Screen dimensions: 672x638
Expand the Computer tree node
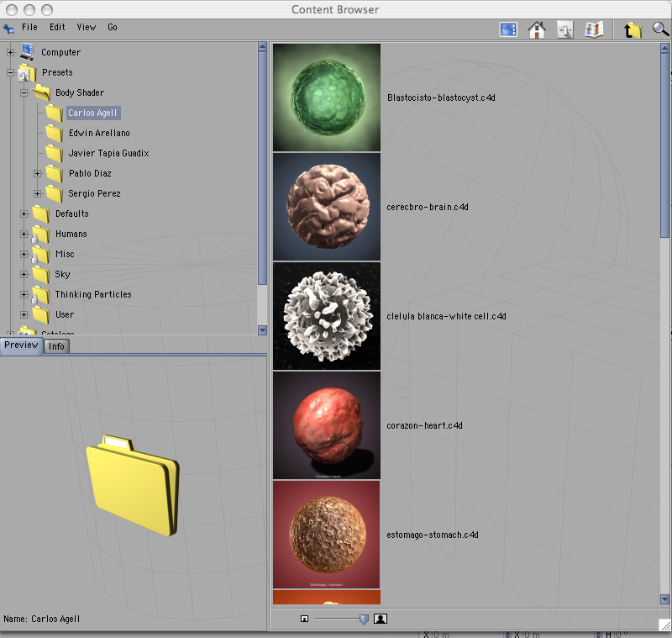[x=10, y=52]
